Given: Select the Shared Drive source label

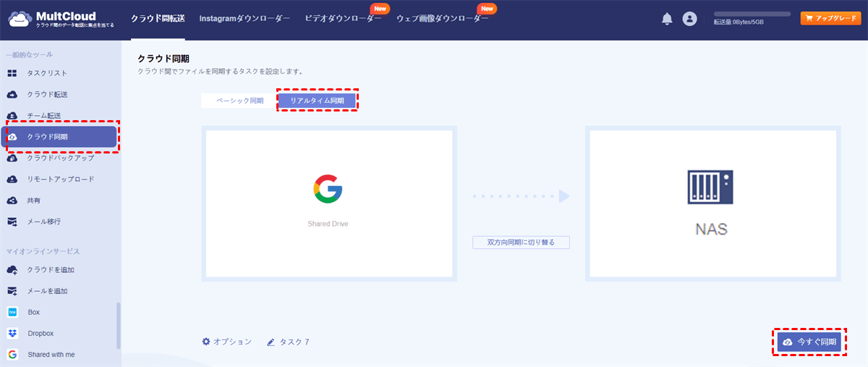Looking at the screenshot, I should [x=328, y=224].
